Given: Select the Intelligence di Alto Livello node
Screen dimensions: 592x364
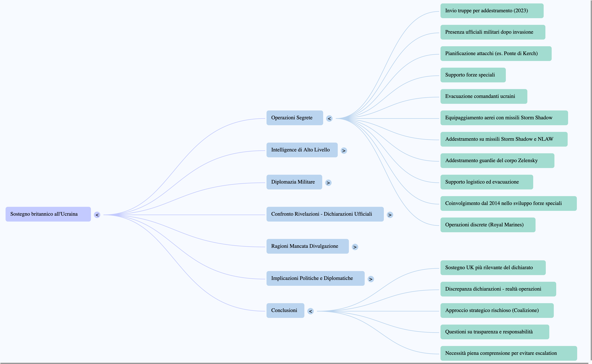Looking at the screenshot, I should pos(302,150).
